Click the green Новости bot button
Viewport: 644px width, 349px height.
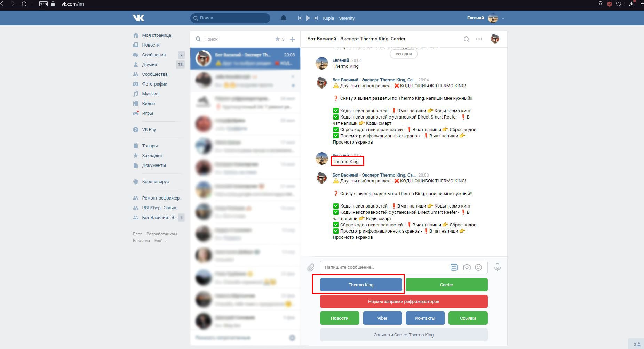(x=340, y=318)
